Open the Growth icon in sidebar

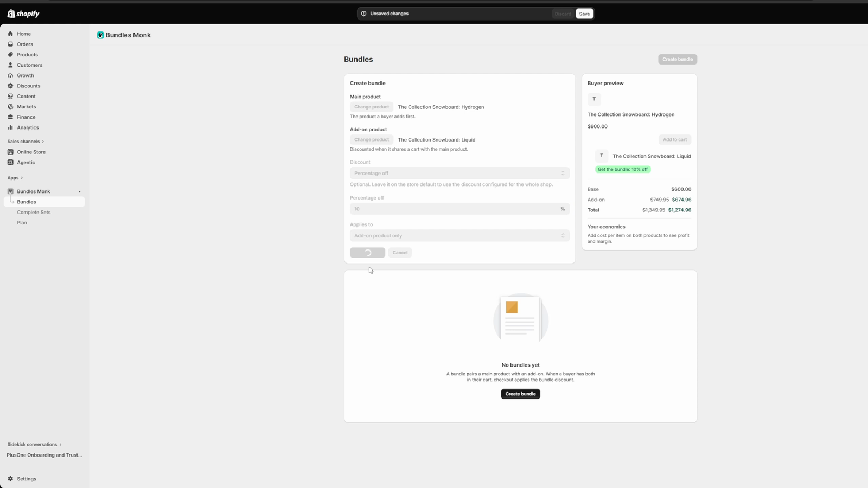click(10, 75)
